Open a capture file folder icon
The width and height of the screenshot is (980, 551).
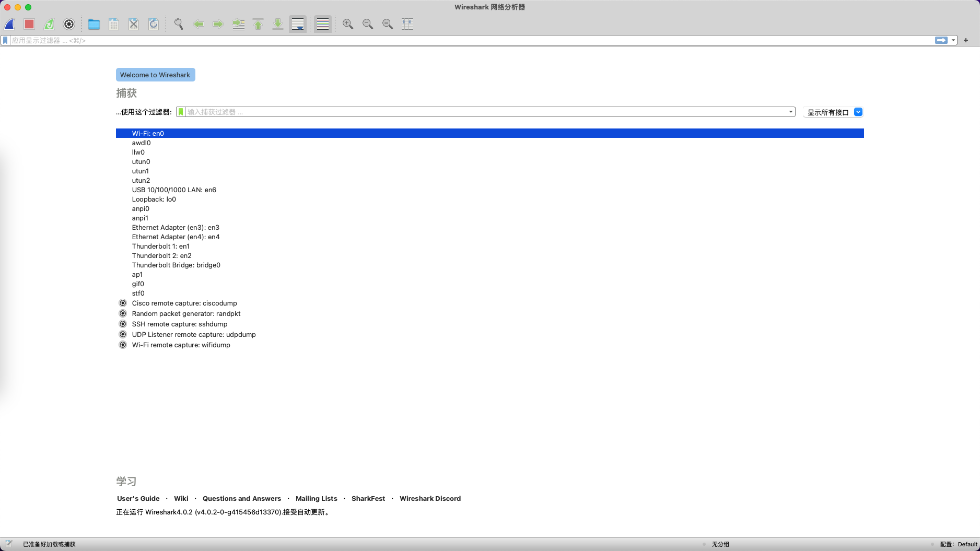94,24
